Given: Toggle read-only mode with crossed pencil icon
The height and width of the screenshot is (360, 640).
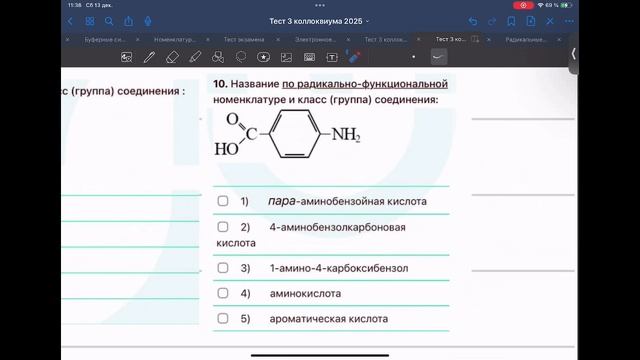Looking at the screenshot, I should (x=550, y=21).
